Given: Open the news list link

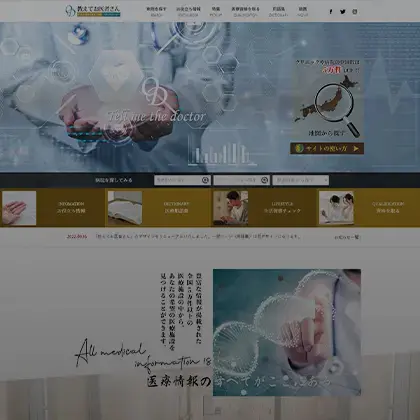Looking at the screenshot, I should [347, 237].
